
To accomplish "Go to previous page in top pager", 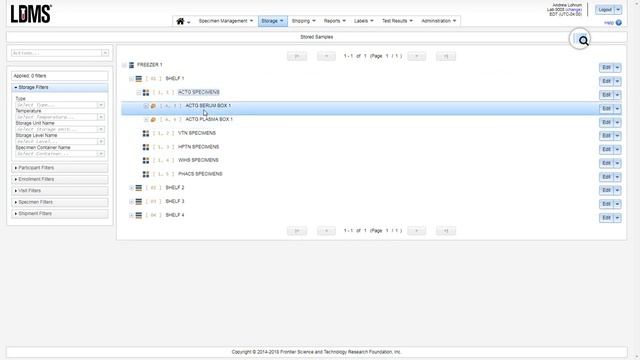I will [326, 56].
